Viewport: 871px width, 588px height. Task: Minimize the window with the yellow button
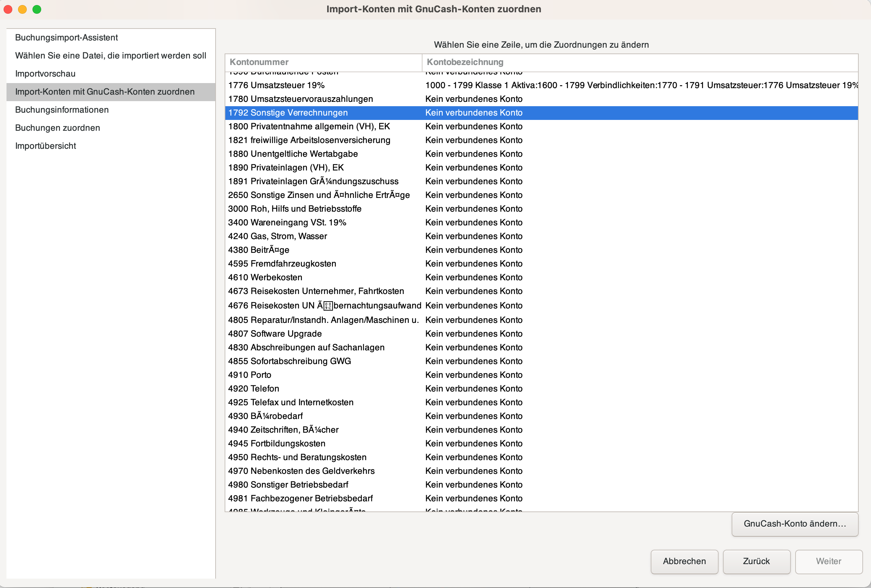(22, 9)
